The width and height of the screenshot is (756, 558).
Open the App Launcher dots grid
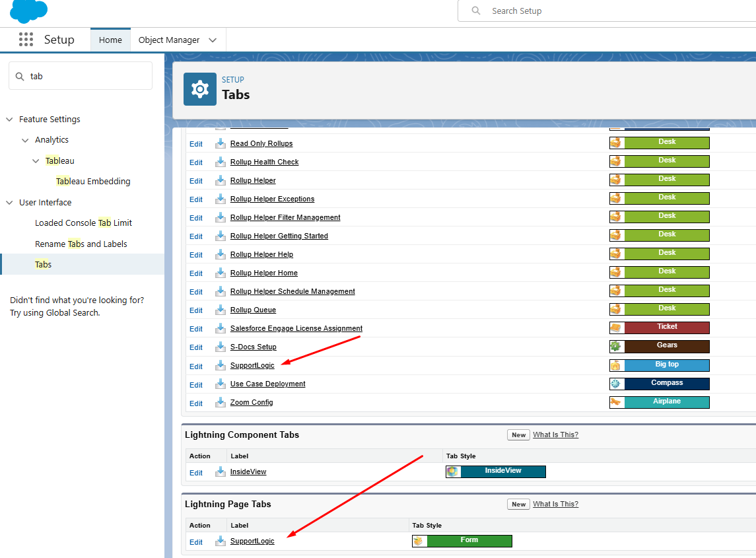click(x=26, y=40)
